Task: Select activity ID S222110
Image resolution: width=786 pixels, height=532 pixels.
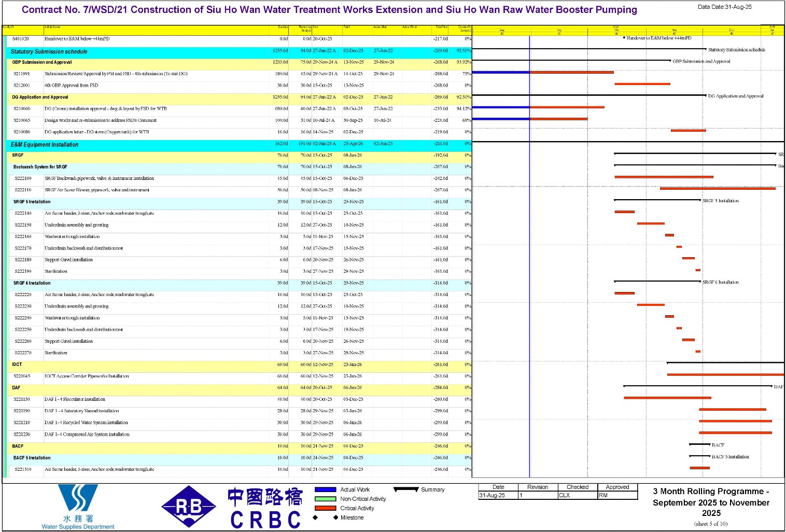Action: pyautogui.click(x=23, y=190)
